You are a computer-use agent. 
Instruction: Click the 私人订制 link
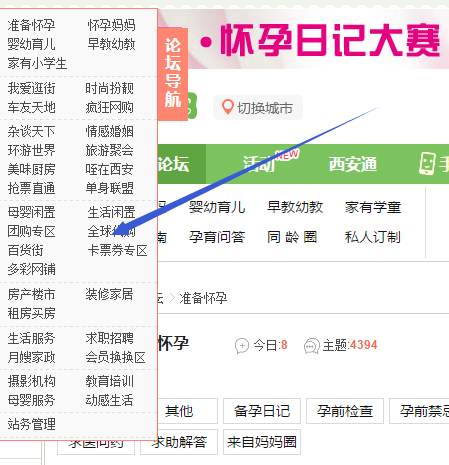click(x=373, y=237)
